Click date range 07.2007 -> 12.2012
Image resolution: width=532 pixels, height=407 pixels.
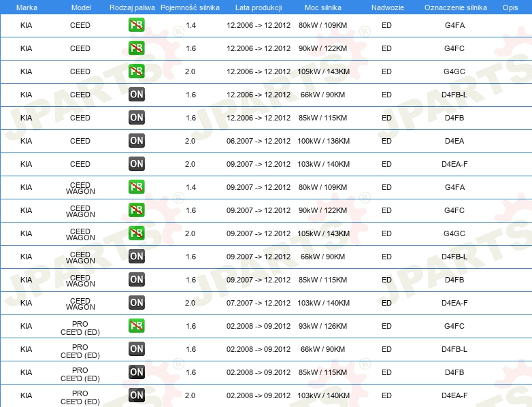259,303
